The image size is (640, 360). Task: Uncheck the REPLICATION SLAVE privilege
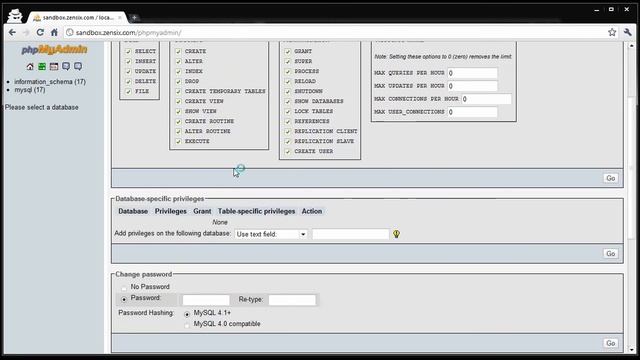tap(288, 141)
